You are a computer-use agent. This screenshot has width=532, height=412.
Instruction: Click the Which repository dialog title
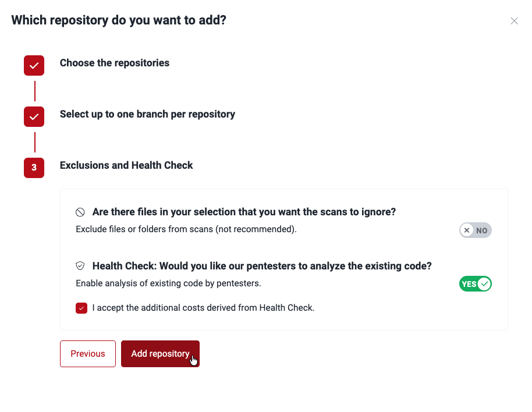coord(119,20)
